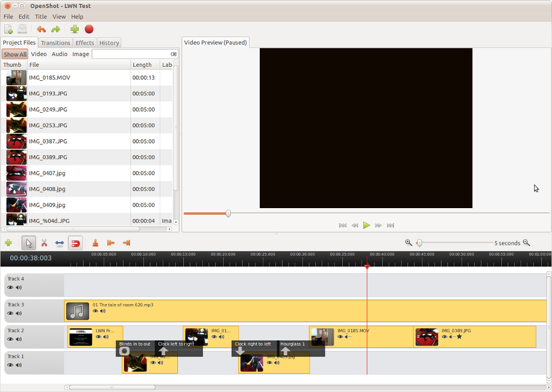Toggle the Snapping magnet tool

75,243
